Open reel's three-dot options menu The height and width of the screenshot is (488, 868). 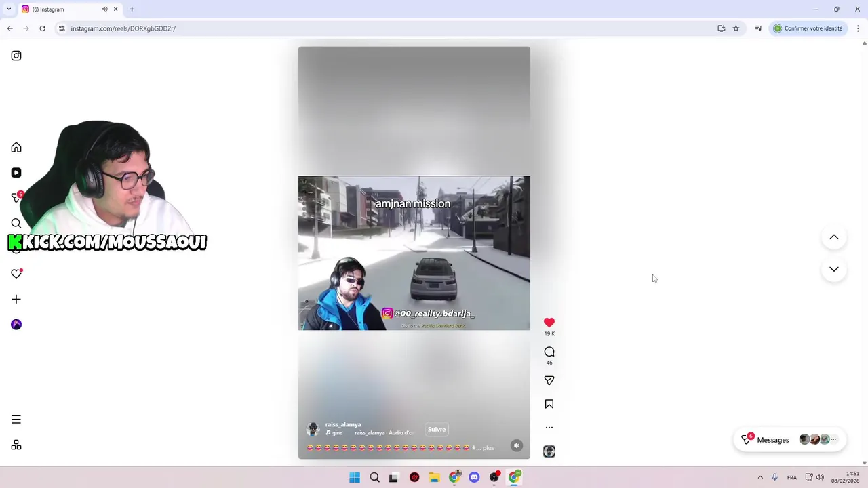549,428
